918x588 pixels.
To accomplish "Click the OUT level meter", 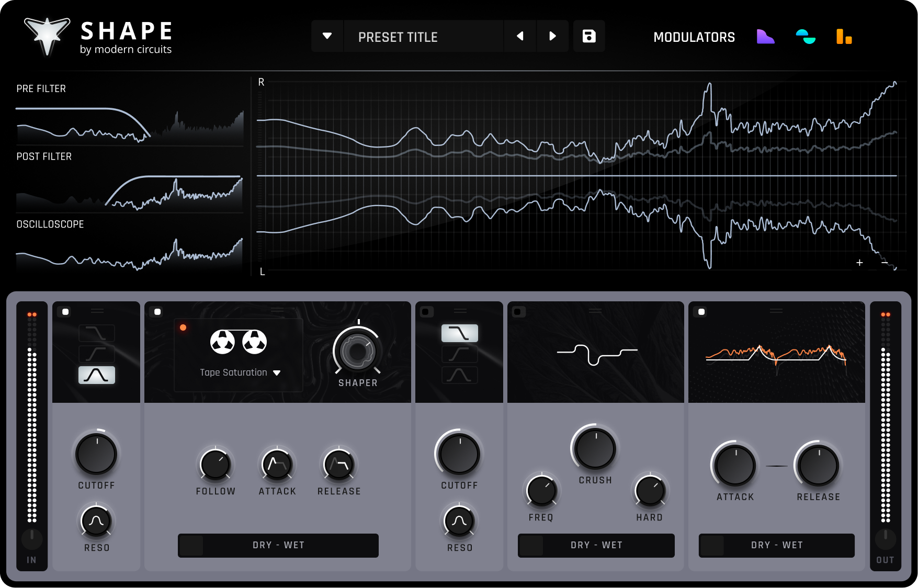I will click(886, 417).
